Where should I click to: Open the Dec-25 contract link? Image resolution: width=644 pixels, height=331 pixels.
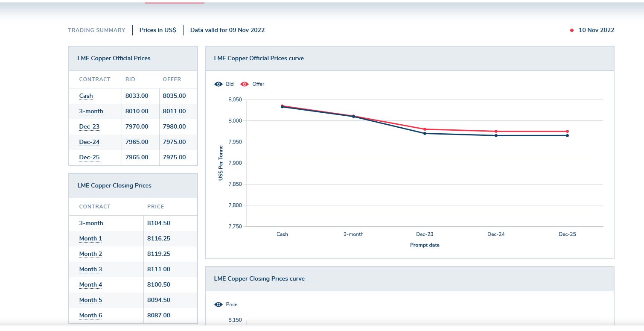point(89,158)
